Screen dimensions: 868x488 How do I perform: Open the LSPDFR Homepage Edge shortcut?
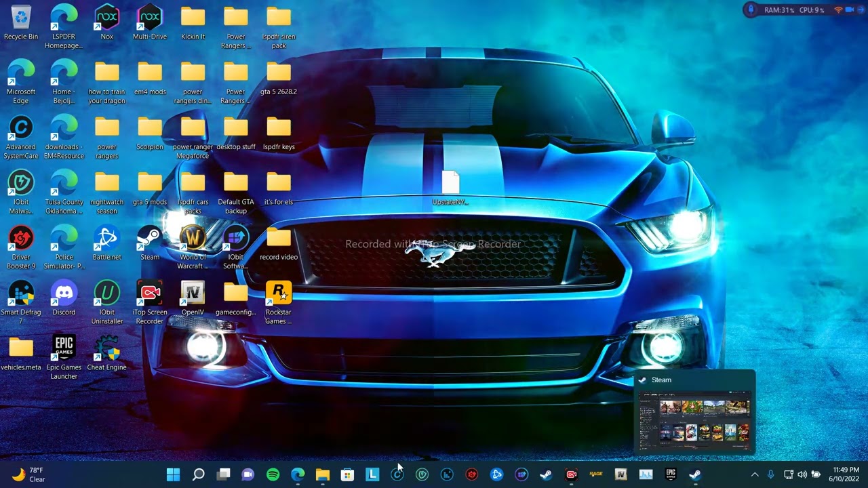point(64,27)
